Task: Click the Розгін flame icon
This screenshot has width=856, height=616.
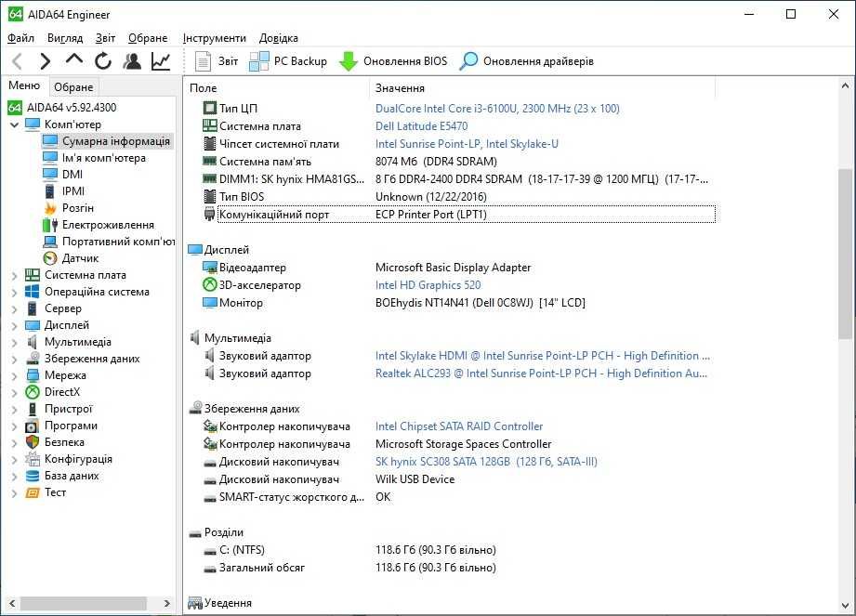Action: coord(50,208)
